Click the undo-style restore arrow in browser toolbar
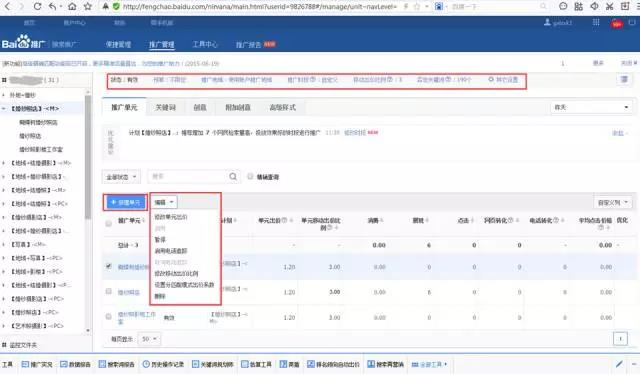Image resolution: width=640 pixels, height=374 pixels. [53, 7]
